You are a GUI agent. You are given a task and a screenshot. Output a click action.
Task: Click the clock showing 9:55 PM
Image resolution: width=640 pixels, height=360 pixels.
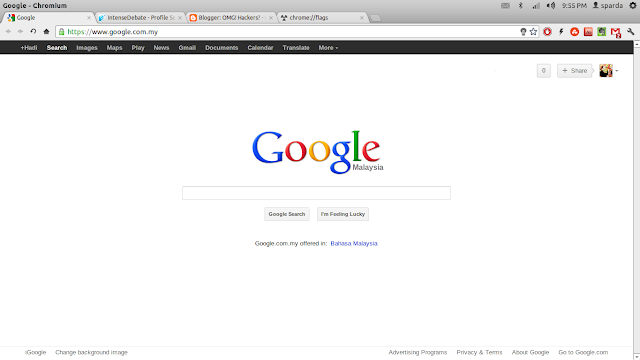click(574, 6)
